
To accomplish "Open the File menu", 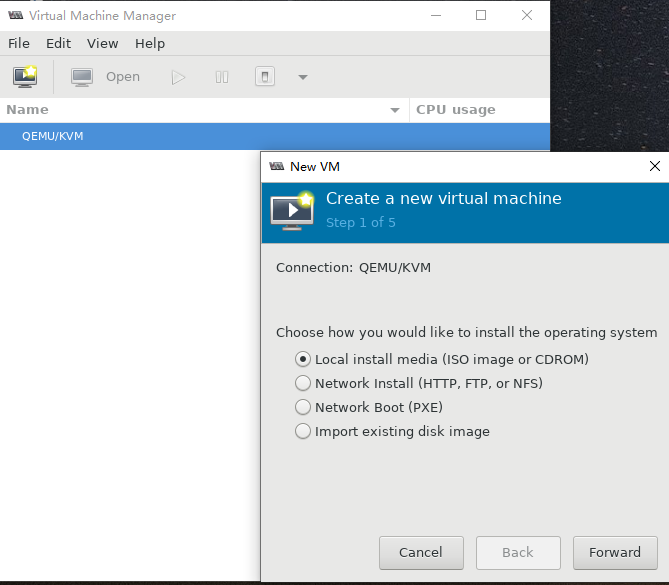I will 19,44.
